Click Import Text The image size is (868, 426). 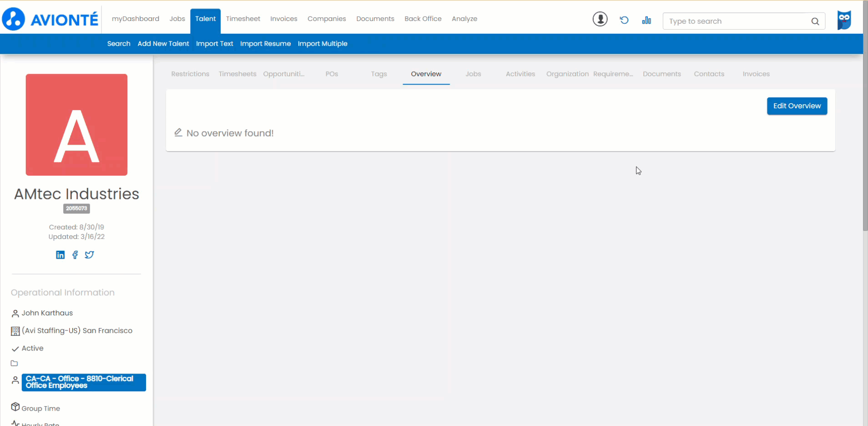tap(215, 44)
